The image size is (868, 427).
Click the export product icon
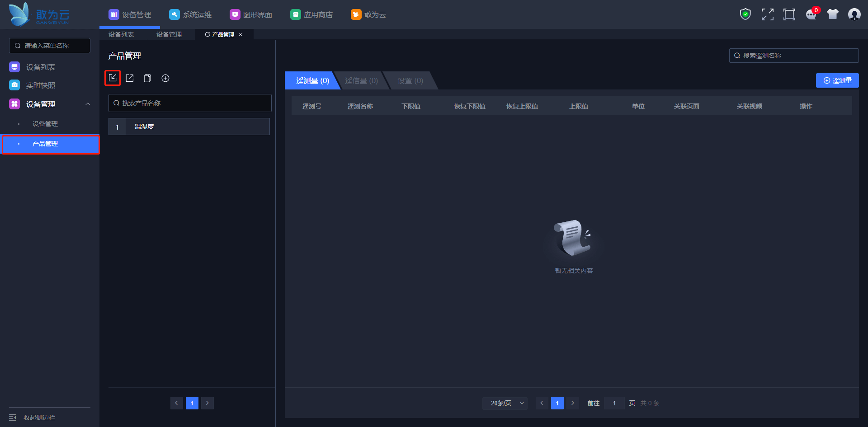(130, 78)
